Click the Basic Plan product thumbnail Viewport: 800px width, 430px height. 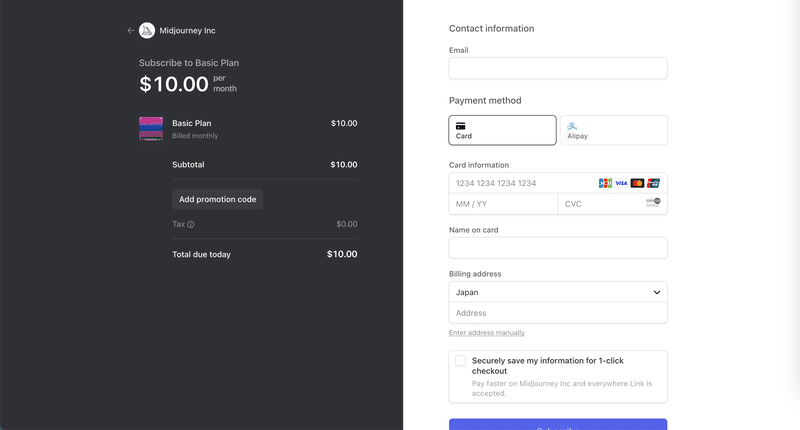click(x=151, y=129)
